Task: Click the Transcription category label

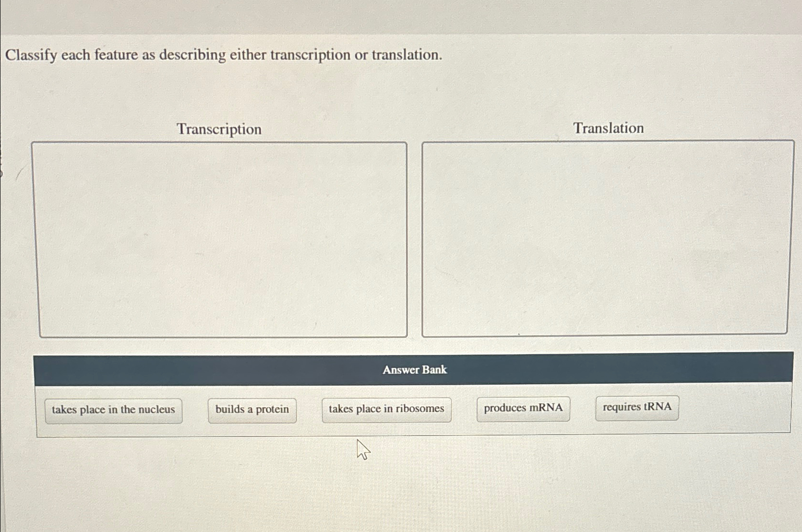Action: (x=219, y=129)
